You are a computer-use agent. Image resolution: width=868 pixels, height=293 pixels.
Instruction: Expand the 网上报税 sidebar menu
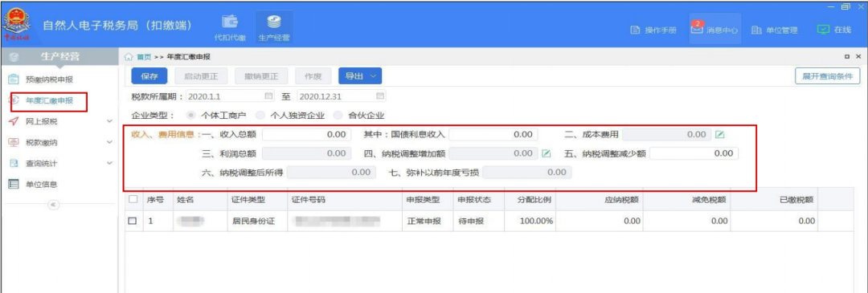109,122
